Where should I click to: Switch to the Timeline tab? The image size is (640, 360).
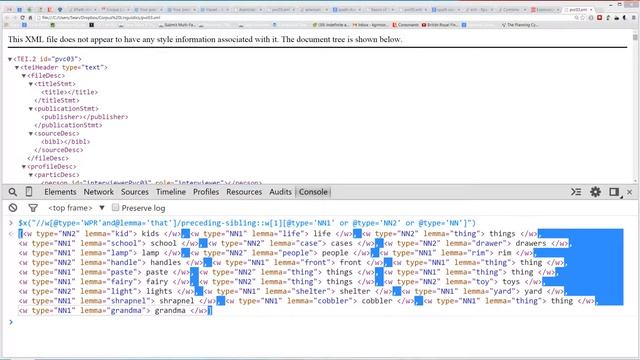coord(171,192)
